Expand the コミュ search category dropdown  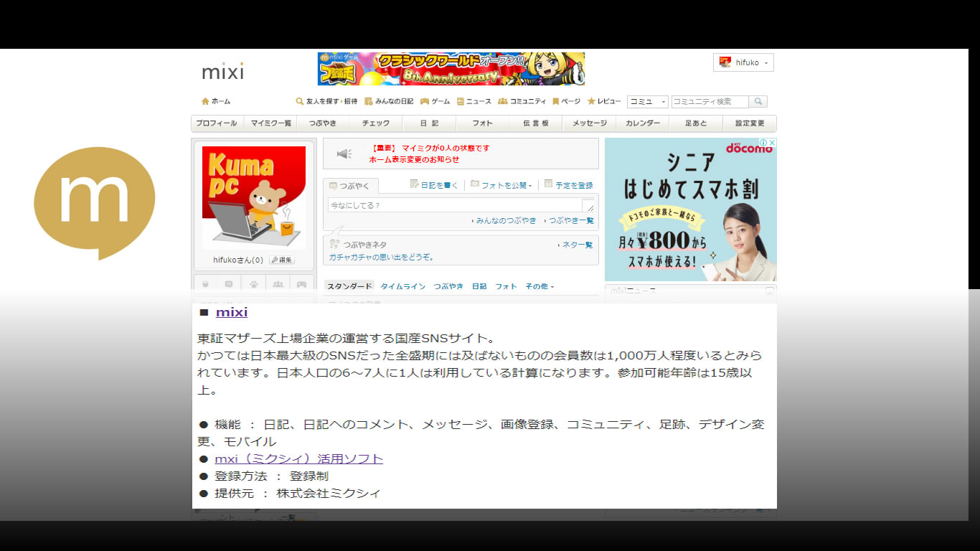pos(647,102)
